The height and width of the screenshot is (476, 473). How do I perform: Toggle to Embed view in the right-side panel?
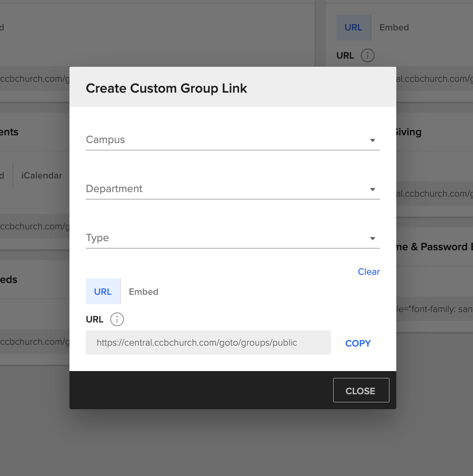tap(394, 27)
